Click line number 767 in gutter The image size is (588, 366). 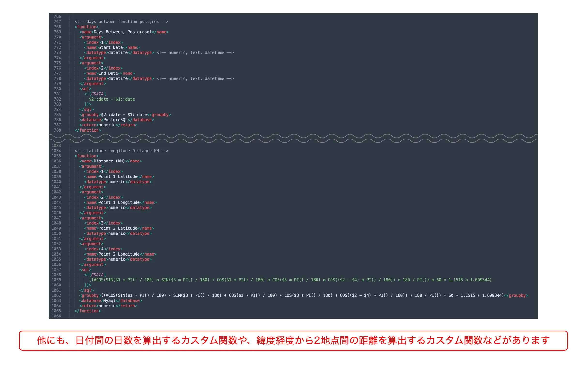click(x=57, y=22)
